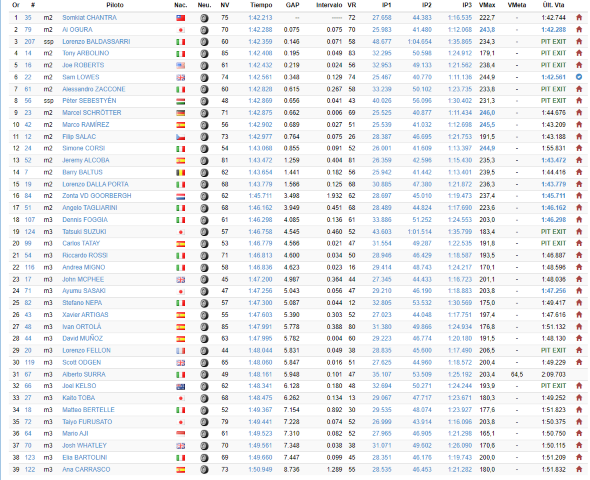Open rider Riccardo ROSSI's link
Viewport: 590px width, 480px height.
click(x=85, y=255)
